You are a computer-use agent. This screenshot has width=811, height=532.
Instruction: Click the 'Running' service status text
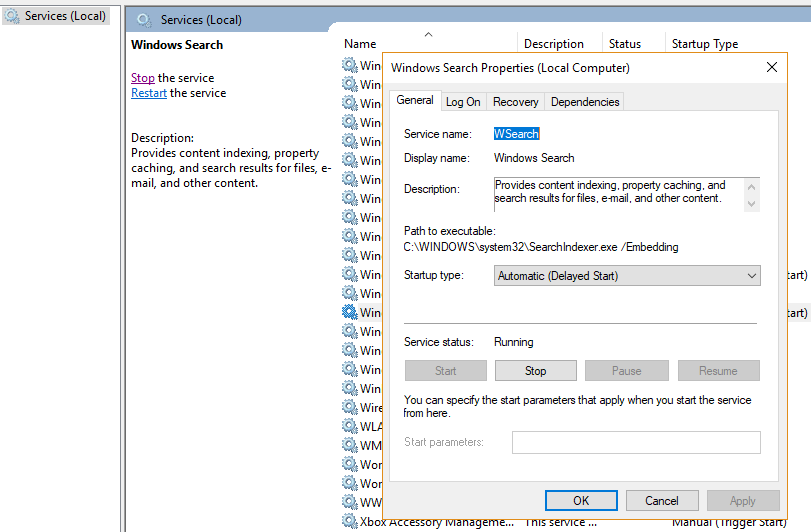[x=513, y=342]
